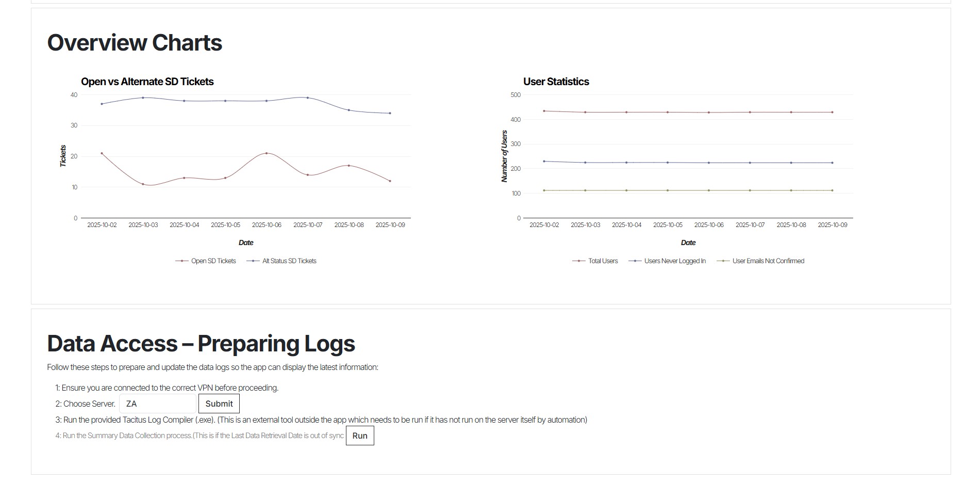The image size is (980, 483).
Task: Click Users Never Logged In point on 2025-10-05
Action: click(x=668, y=163)
